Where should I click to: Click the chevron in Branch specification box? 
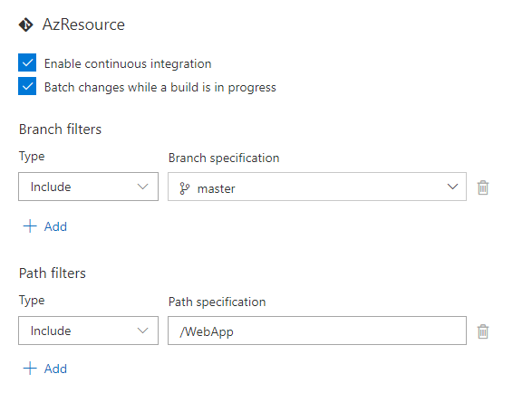[x=452, y=187]
